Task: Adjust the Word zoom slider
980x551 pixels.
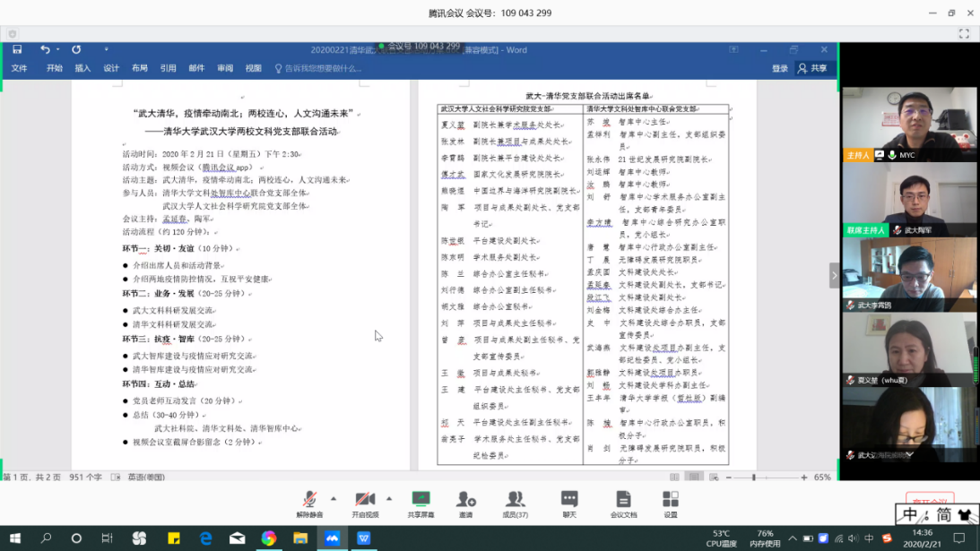Action: pyautogui.click(x=754, y=478)
